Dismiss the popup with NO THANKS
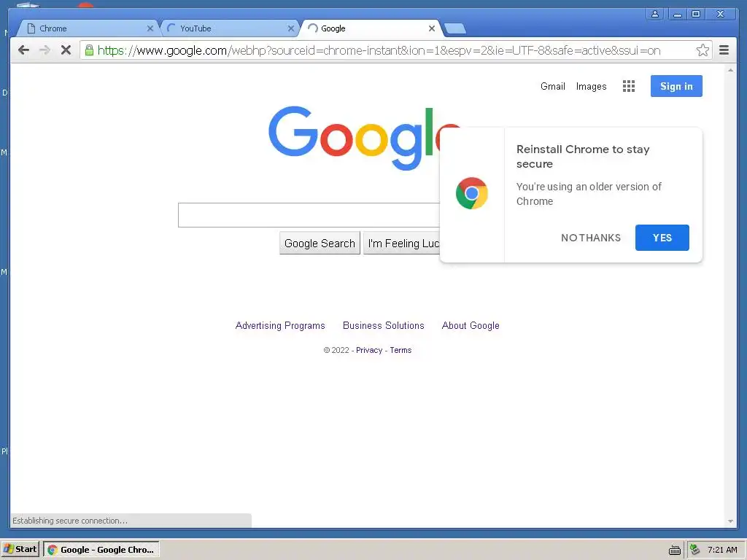The width and height of the screenshot is (747, 560). tap(591, 238)
